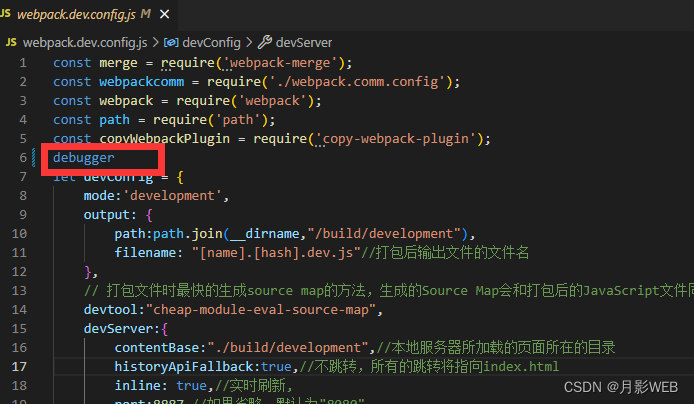Click devtool property on line 14
The height and width of the screenshot is (404, 694).
coord(111,309)
